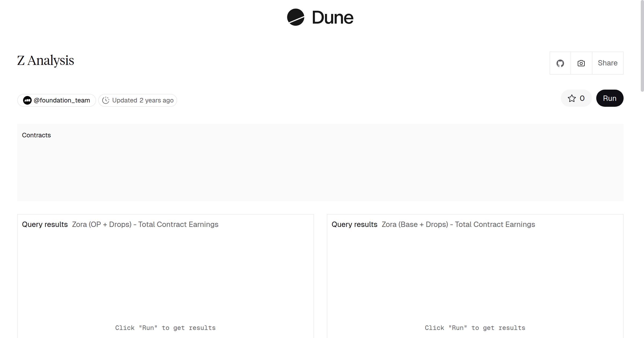The width and height of the screenshot is (644, 338).
Task: Click the foundation_team avatar image
Action: [27, 100]
